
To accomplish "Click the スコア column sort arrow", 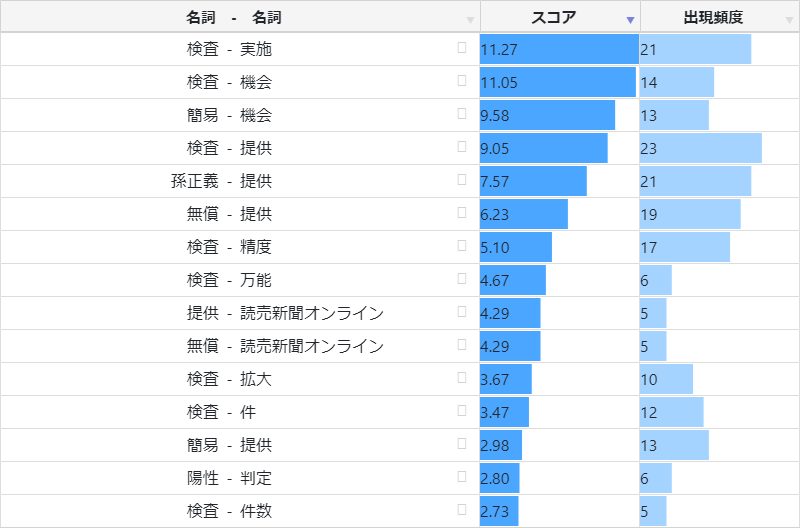I will pos(629,20).
